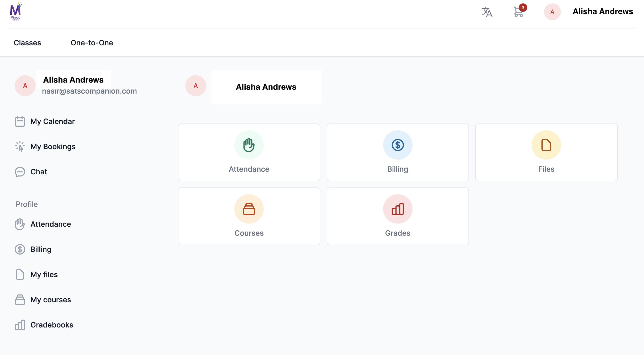Switch to the Classes tab
The height and width of the screenshot is (355, 644).
27,43
